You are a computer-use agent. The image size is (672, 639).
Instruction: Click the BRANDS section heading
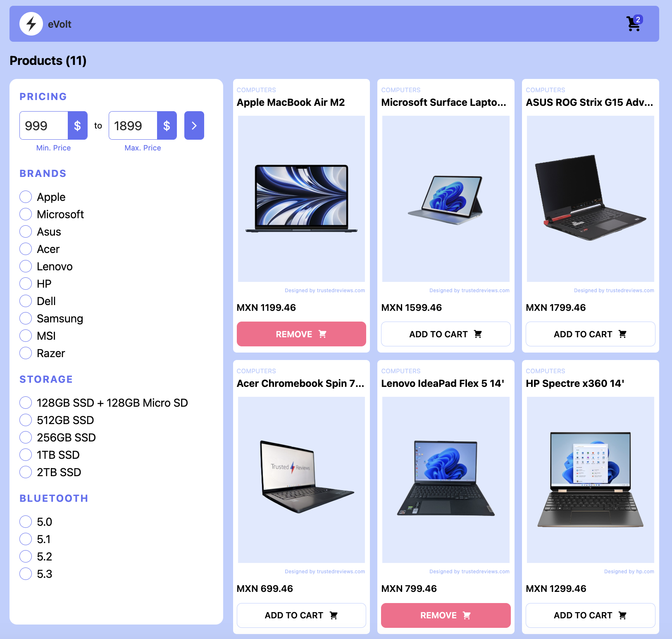click(x=43, y=173)
